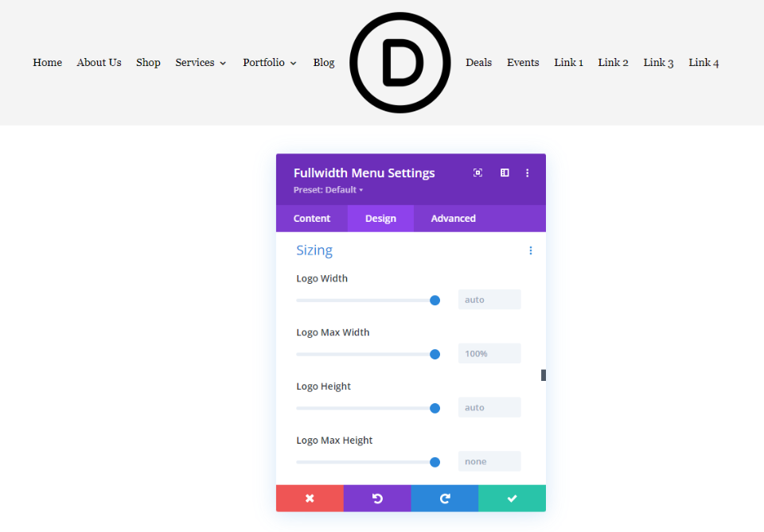
Task: Click the Divi circular D logo
Action: [400, 63]
